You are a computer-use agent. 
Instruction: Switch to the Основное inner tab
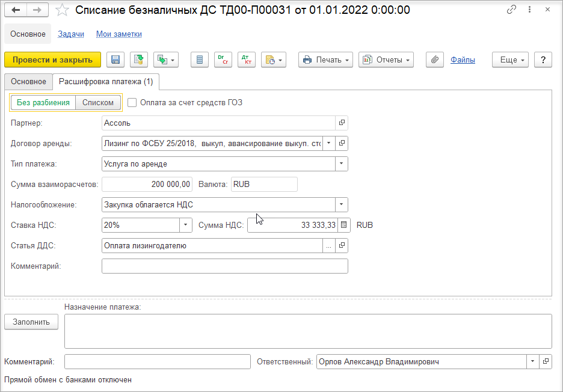[28, 82]
